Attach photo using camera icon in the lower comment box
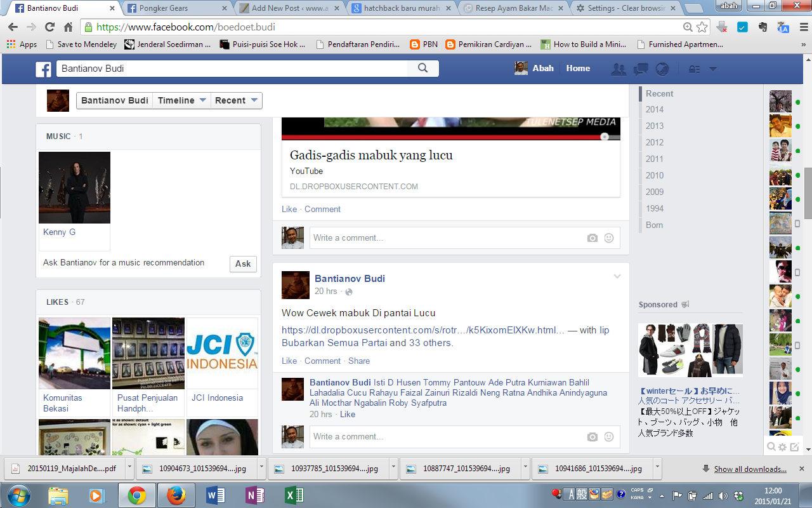Screen dimensions: 812x508 pos(592,437)
